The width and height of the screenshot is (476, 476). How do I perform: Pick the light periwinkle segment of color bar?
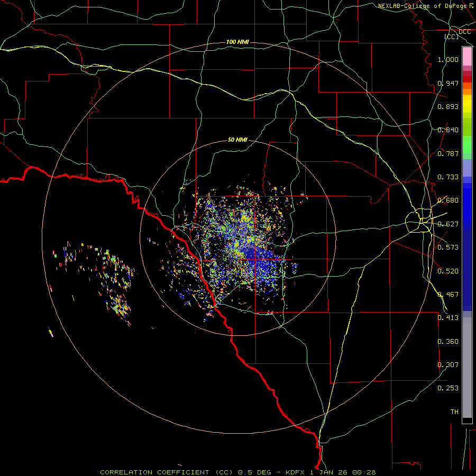[467, 168]
